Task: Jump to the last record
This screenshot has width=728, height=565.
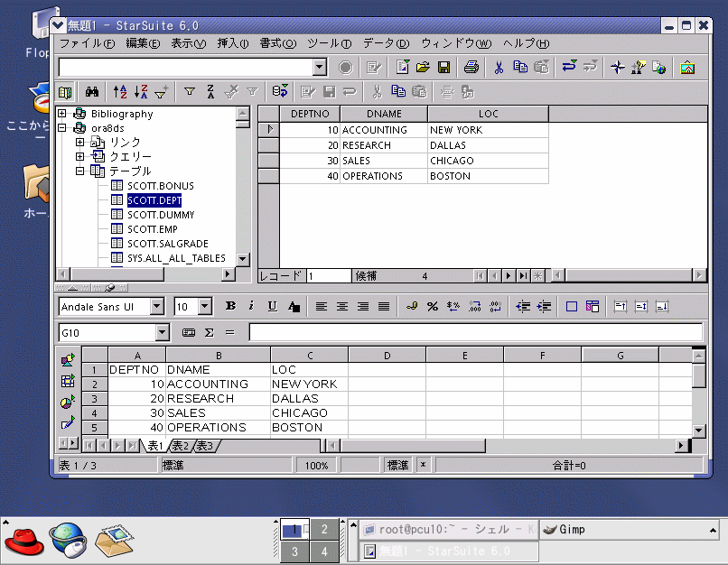Action: 523,276
